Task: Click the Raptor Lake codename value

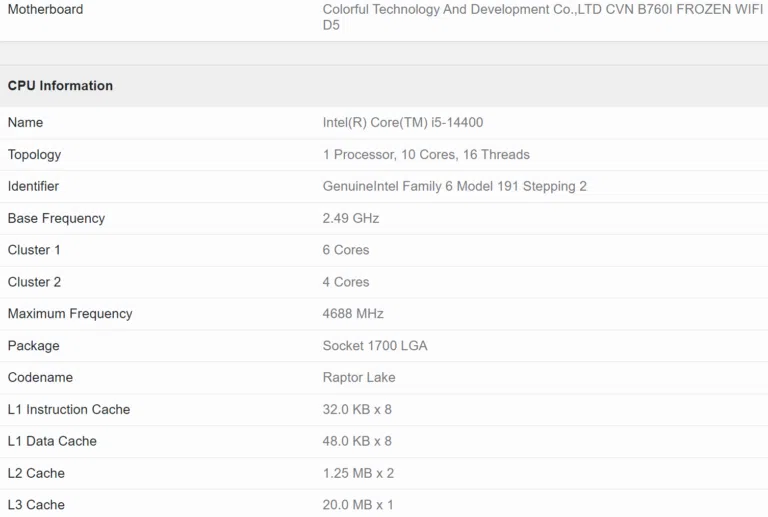Action: [x=359, y=378]
